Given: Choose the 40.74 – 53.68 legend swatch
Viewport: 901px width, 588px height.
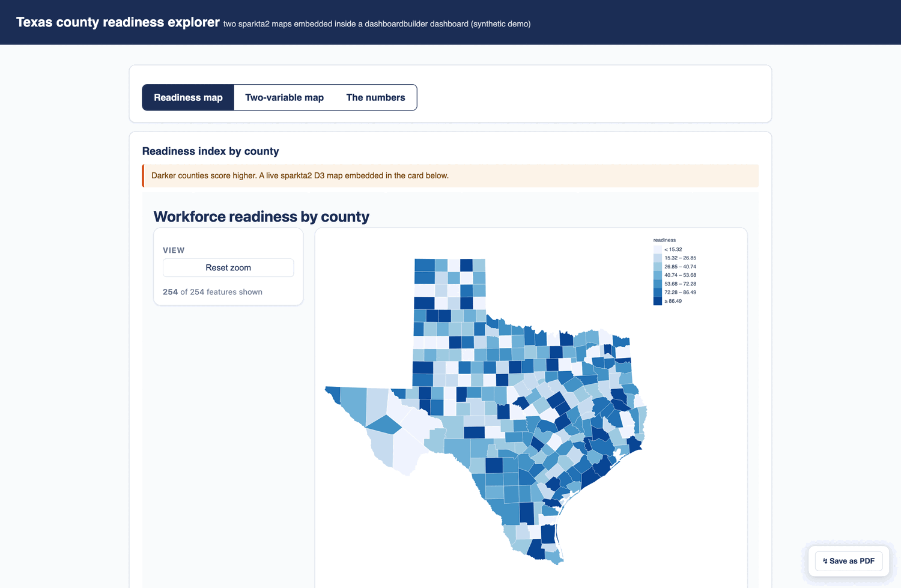Looking at the screenshot, I should 657,275.
